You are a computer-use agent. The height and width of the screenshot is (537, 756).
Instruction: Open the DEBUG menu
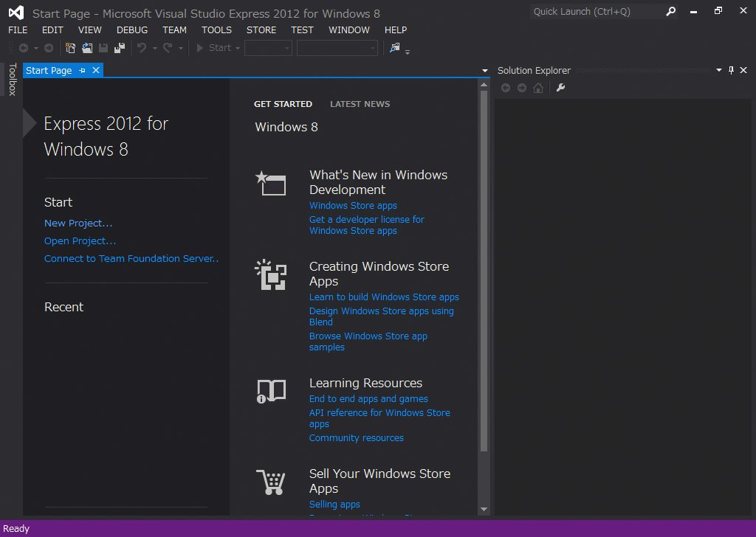pos(132,30)
